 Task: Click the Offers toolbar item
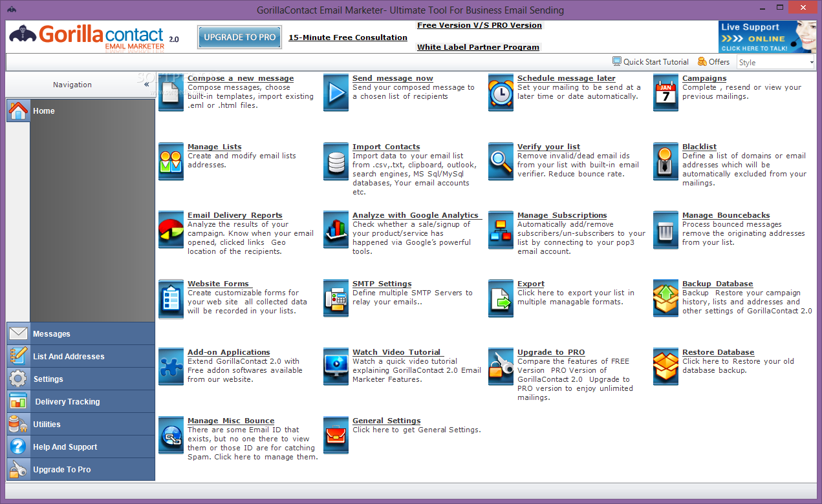pos(713,62)
